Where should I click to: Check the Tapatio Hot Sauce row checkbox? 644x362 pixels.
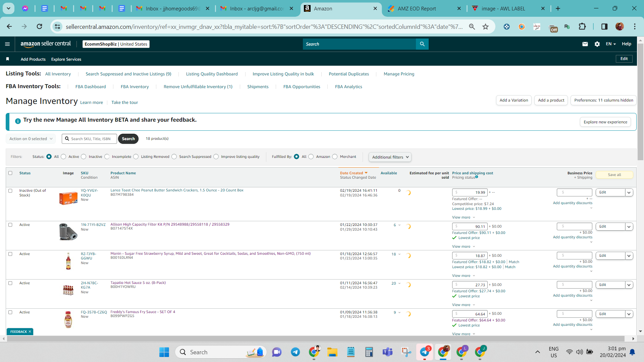10,283
